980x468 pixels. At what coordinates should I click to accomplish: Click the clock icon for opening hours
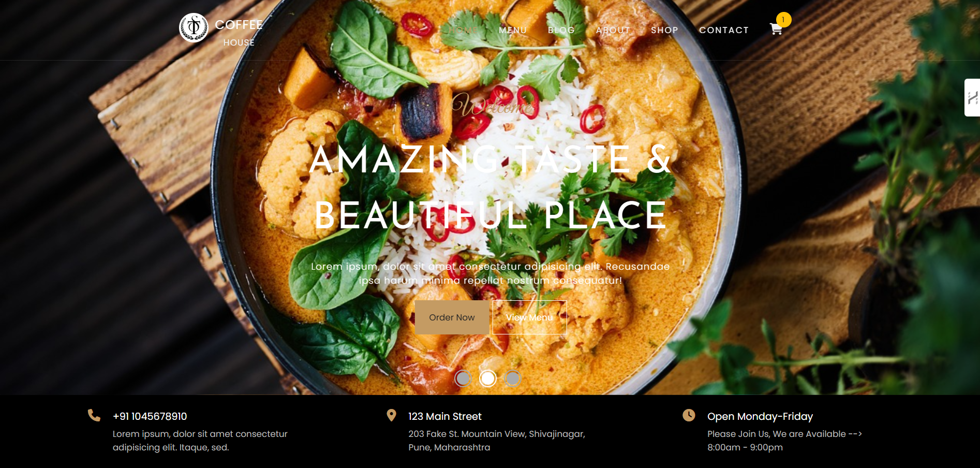[689, 415]
